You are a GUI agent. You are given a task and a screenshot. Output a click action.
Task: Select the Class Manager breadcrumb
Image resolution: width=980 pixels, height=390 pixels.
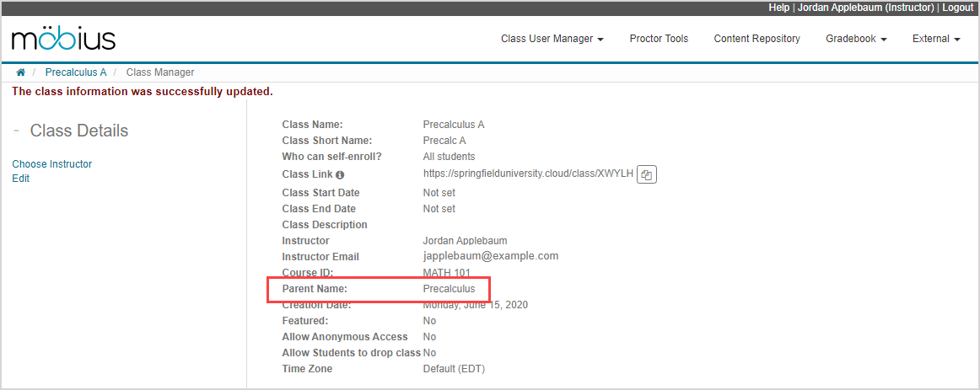[160, 72]
